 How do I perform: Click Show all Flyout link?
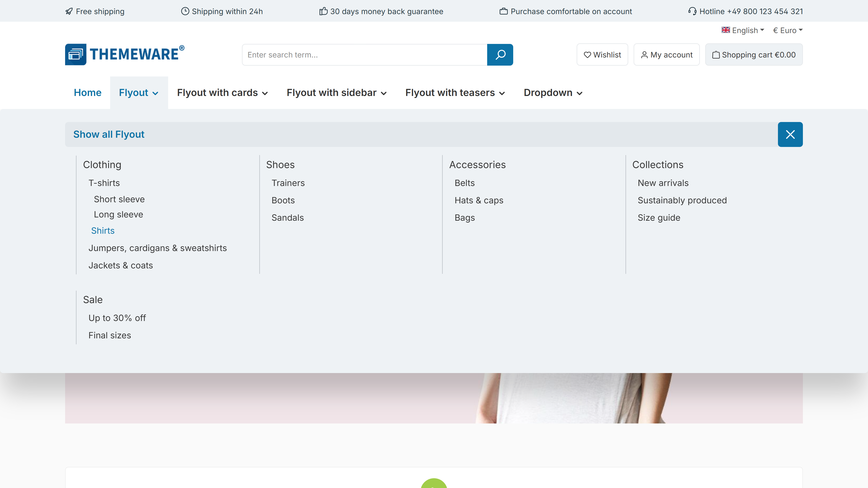click(x=109, y=134)
